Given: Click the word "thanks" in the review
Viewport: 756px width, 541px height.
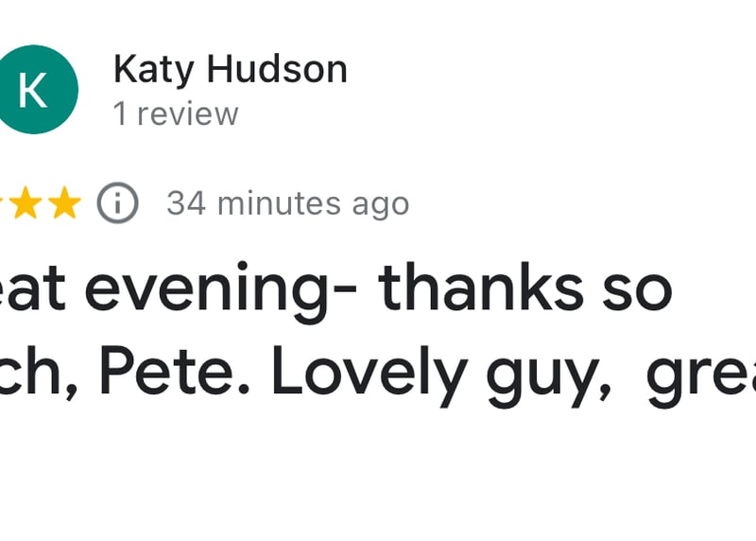Looking at the screenshot, I should (480, 289).
